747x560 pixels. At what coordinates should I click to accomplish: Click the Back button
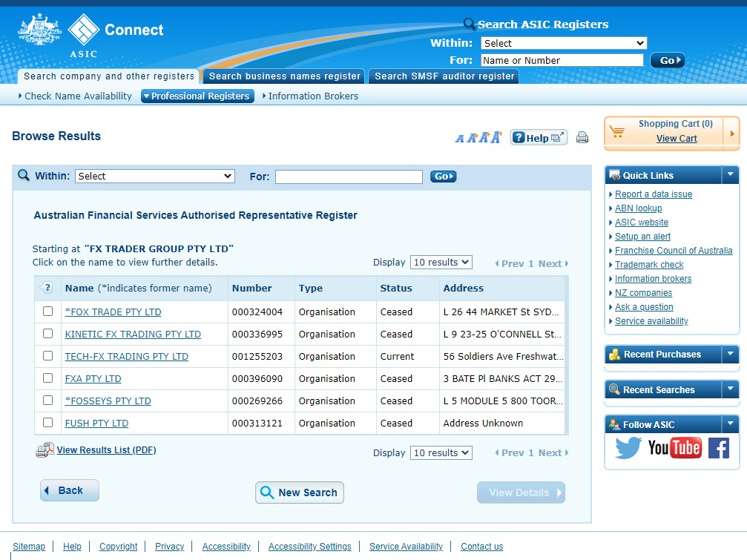(x=70, y=490)
